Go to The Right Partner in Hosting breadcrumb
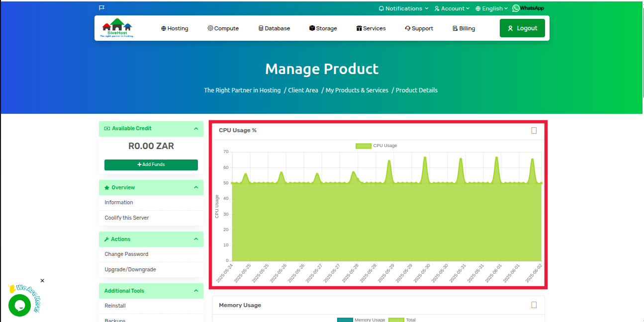 [x=242, y=90]
